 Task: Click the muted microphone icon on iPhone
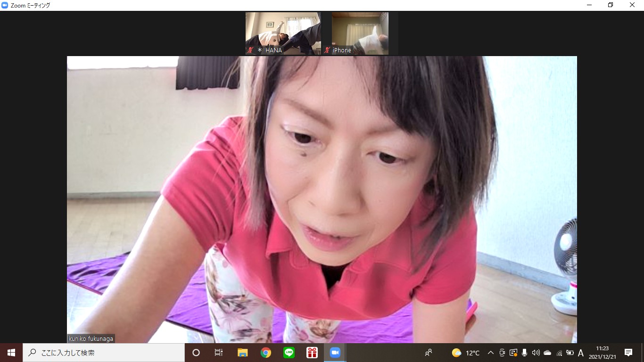pos(327,50)
